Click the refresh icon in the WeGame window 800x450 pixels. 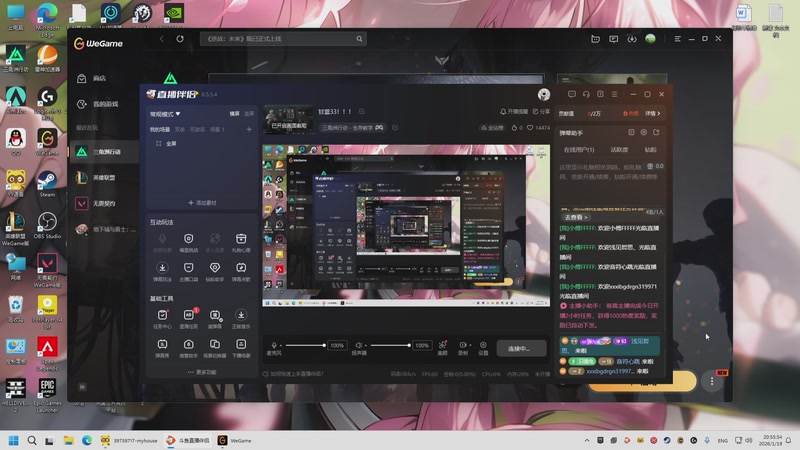point(180,39)
